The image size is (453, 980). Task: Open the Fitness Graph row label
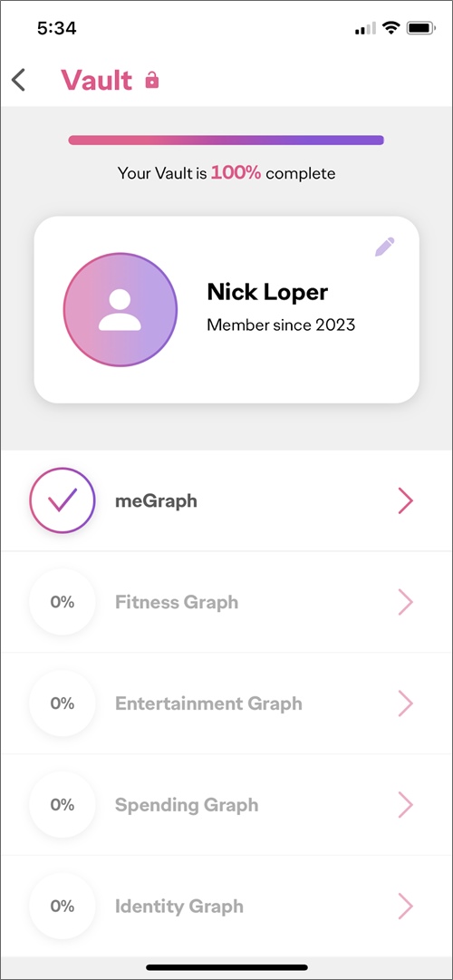[176, 603]
